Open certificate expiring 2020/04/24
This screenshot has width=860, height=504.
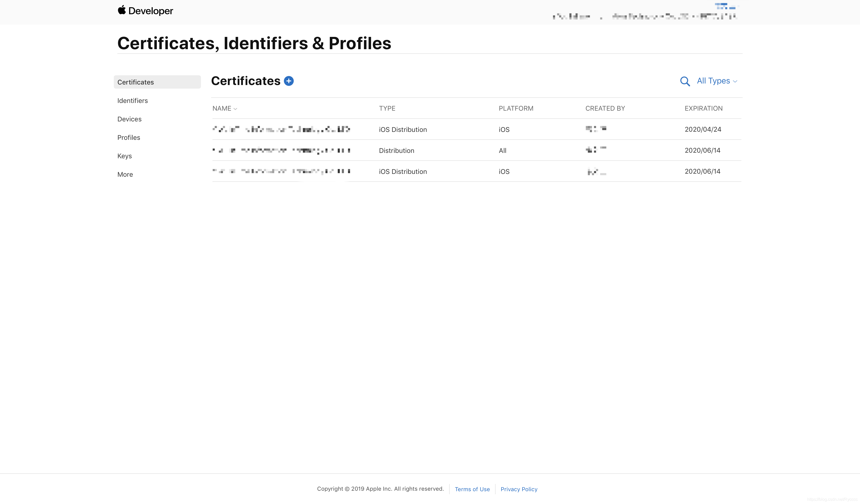[x=476, y=129]
